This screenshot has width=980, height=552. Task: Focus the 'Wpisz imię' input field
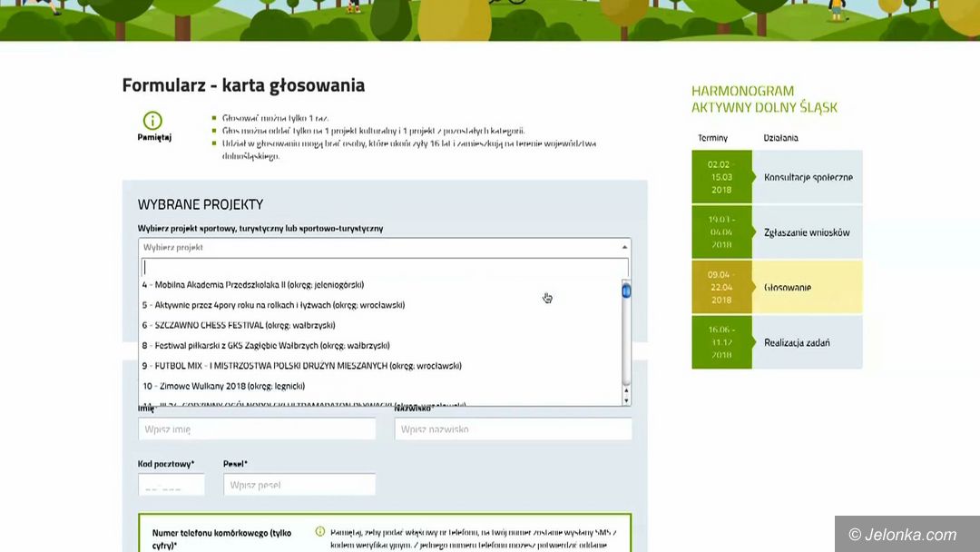pyautogui.click(x=257, y=429)
